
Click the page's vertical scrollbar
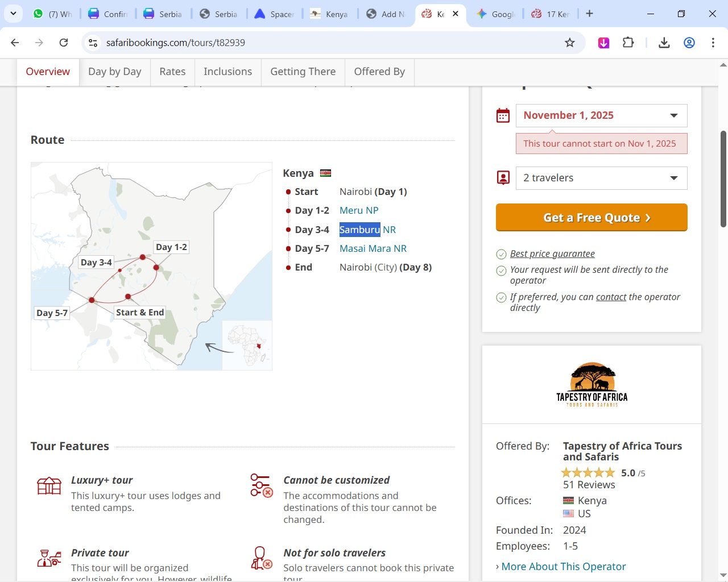723,179
